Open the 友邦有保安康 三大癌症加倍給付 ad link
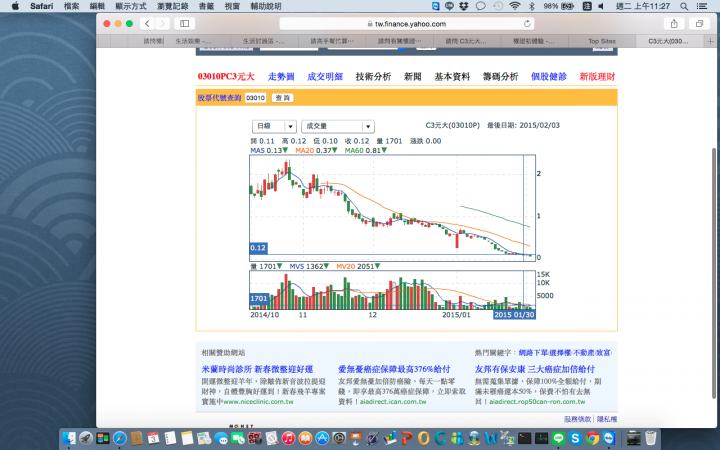 pos(535,369)
